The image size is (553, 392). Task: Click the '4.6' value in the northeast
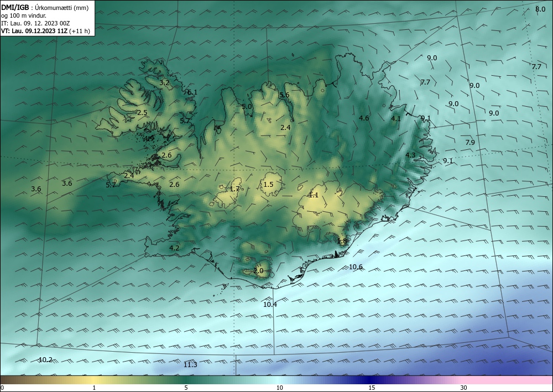point(364,118)
